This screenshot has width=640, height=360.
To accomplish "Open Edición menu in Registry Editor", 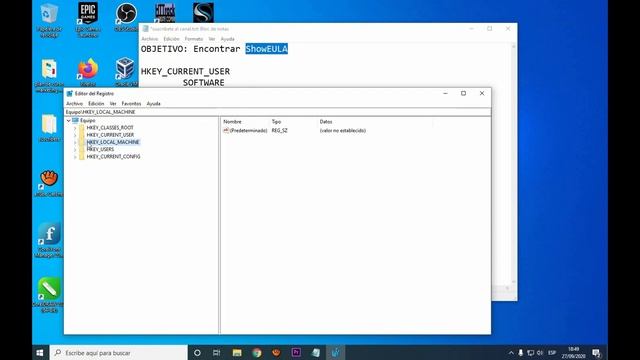I will 96,104.
